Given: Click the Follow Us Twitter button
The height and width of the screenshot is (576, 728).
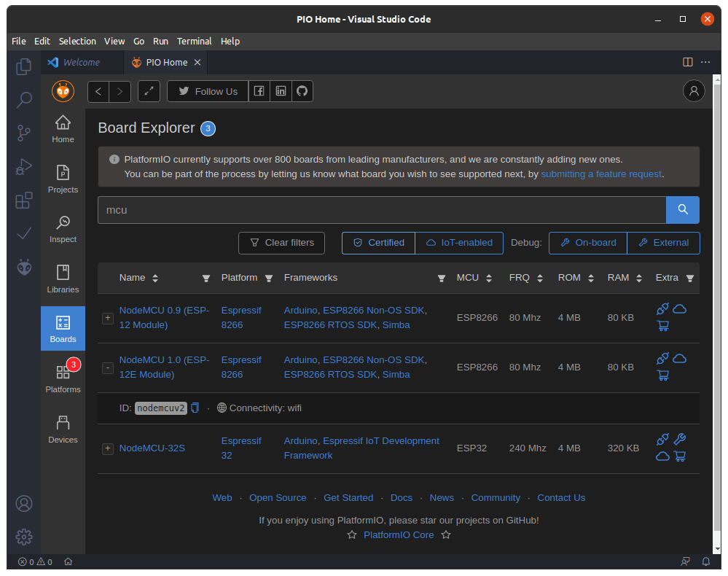Looking at the screenshot, I should 208,92.
